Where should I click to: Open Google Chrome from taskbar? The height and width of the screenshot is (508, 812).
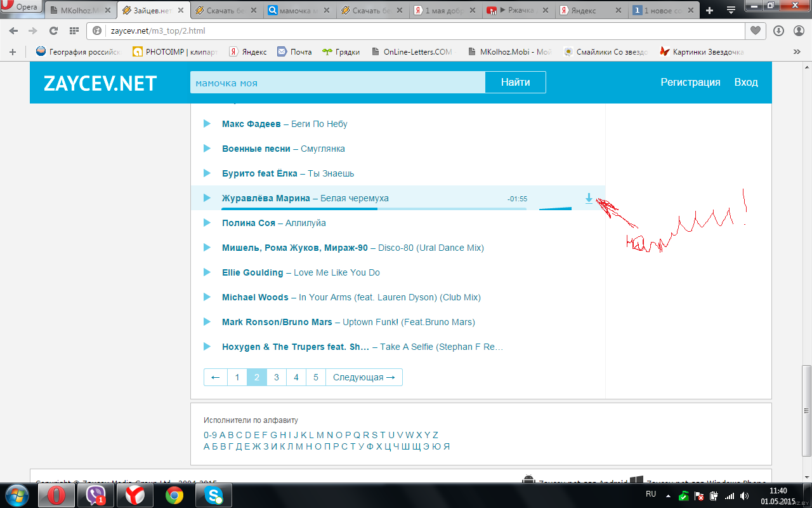coord(174,495)
